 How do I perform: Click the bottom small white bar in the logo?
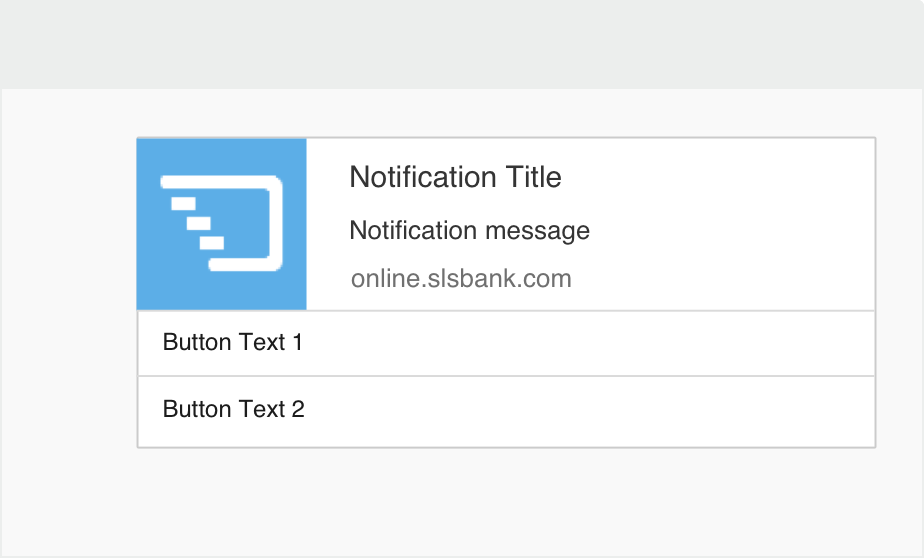212,243
